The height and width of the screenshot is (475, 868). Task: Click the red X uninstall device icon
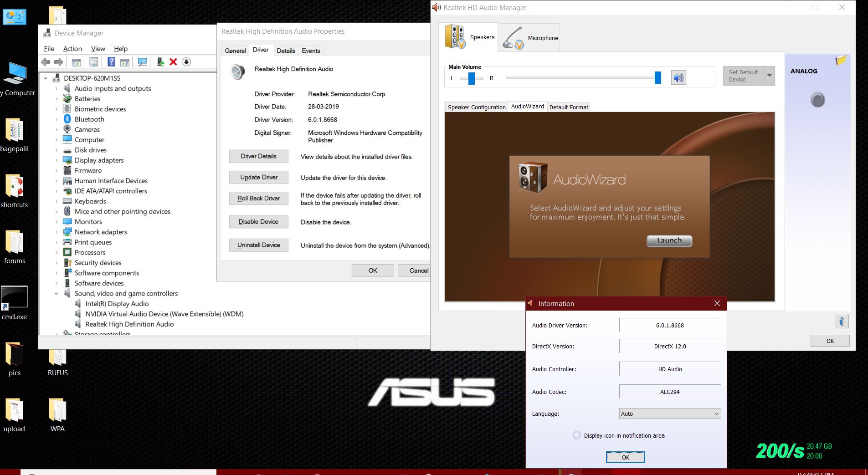coord(173,62)
